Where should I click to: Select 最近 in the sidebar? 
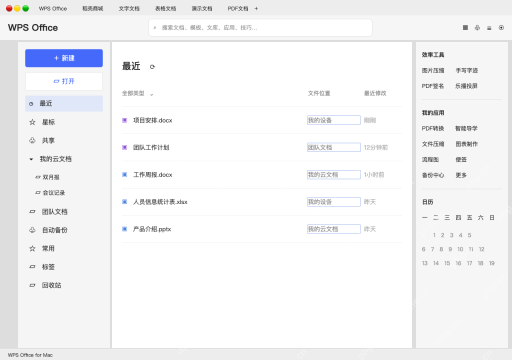(x=64, y=104)
